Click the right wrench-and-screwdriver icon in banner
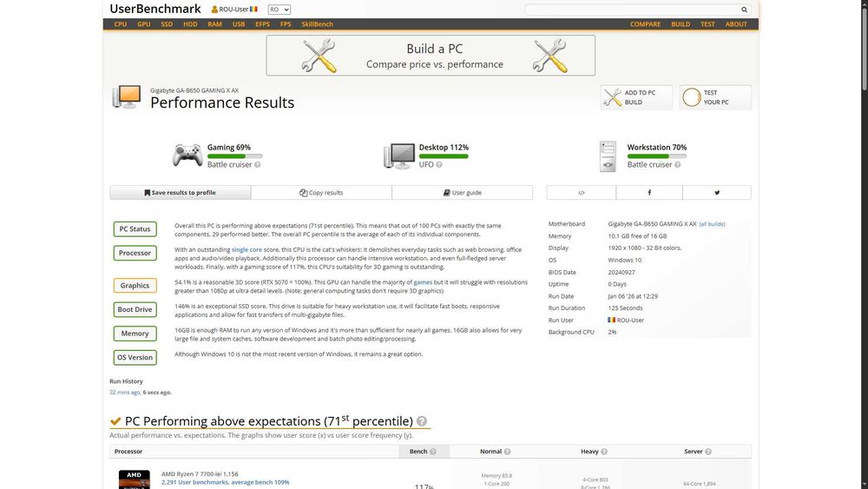This screenshot has width=868, height=489. click(x=549, y=56)
